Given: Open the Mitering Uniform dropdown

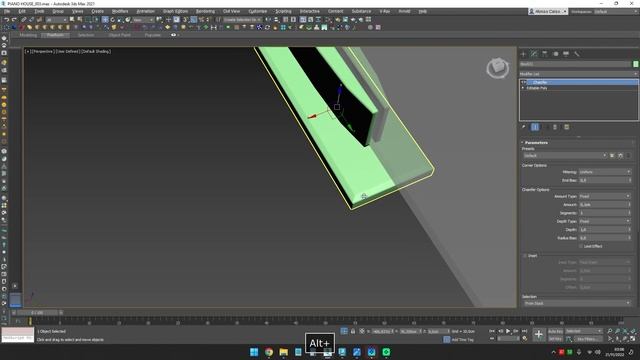Looking at the screenshot, I should pyautogui.click(x=605, y=172).
